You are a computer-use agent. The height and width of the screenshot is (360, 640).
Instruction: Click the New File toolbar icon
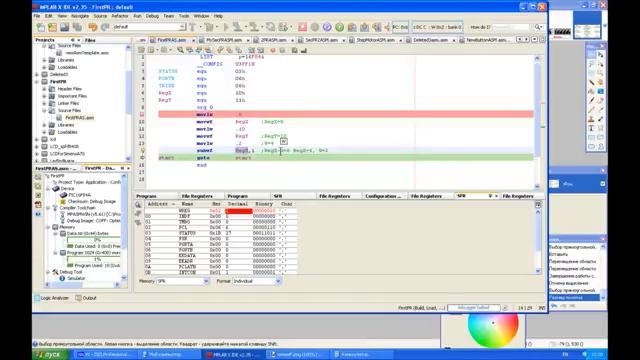point(41,27)
